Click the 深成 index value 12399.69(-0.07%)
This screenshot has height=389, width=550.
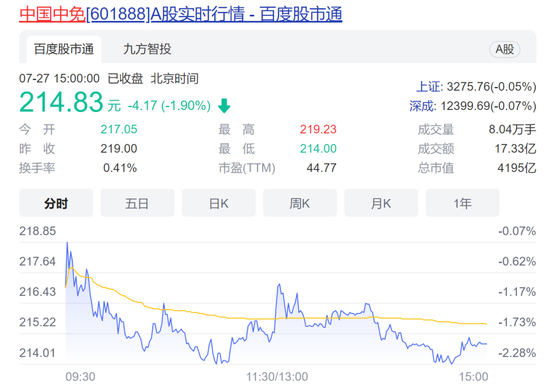(x=488, y=106)
